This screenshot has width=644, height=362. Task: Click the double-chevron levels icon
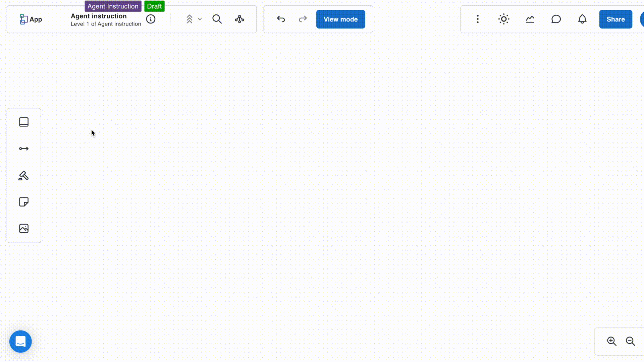click(190, 19)
